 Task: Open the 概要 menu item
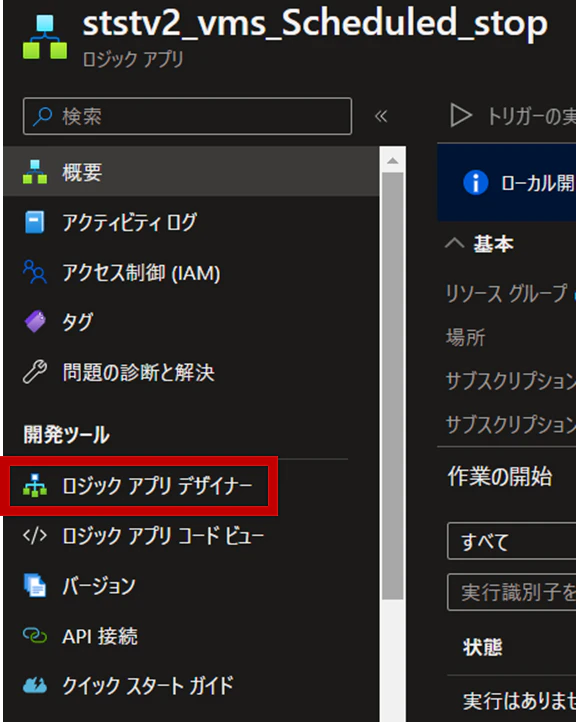tap(191, 172)
